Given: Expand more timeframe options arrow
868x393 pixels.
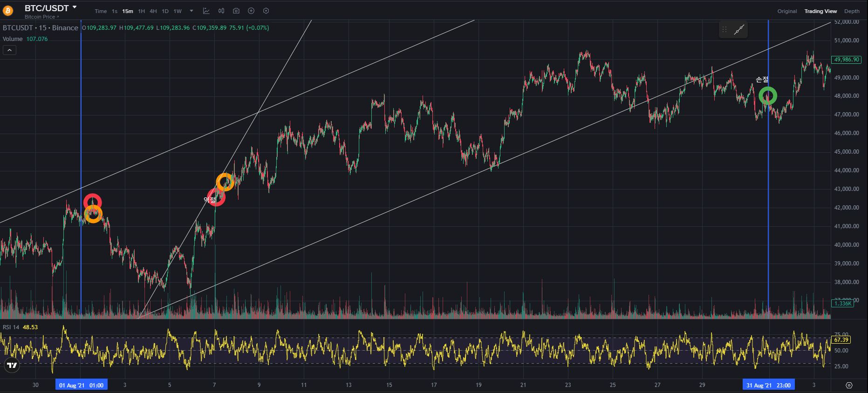Looking at the screenshot, I should [x=191, y=11].
